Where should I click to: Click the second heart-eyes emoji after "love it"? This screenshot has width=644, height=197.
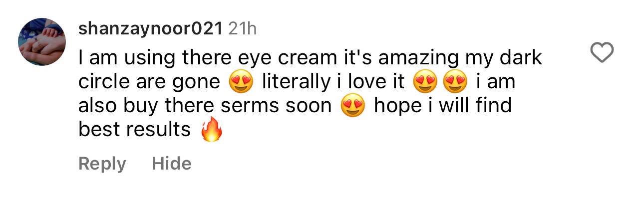coord(455,82)
